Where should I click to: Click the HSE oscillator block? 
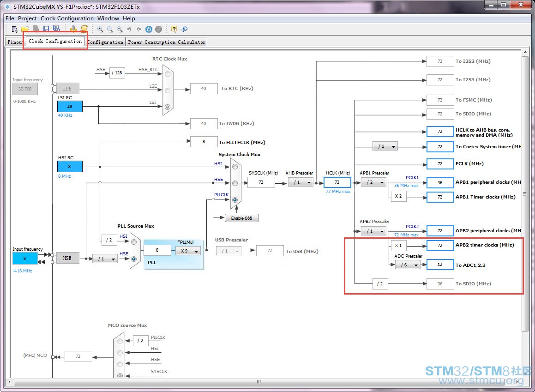tap(67, 258)
